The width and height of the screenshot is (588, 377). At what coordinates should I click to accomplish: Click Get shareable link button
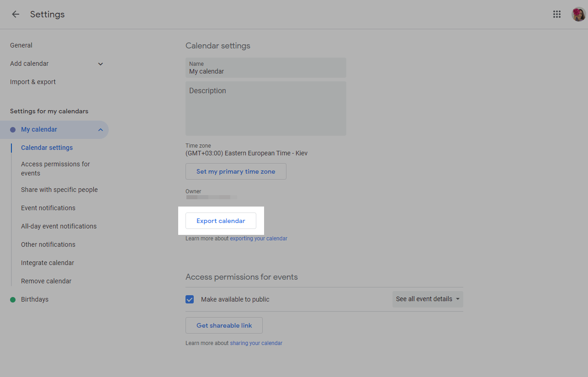(x=224, y=325)
